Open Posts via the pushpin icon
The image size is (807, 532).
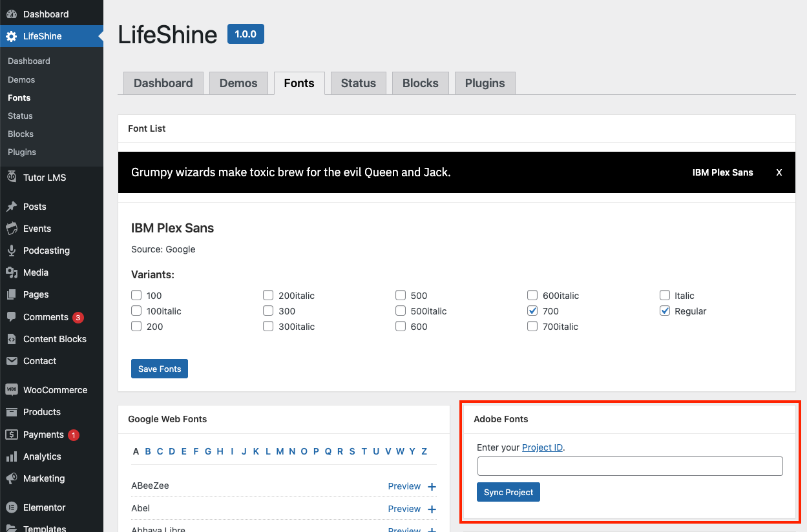[x=12, y=207]
